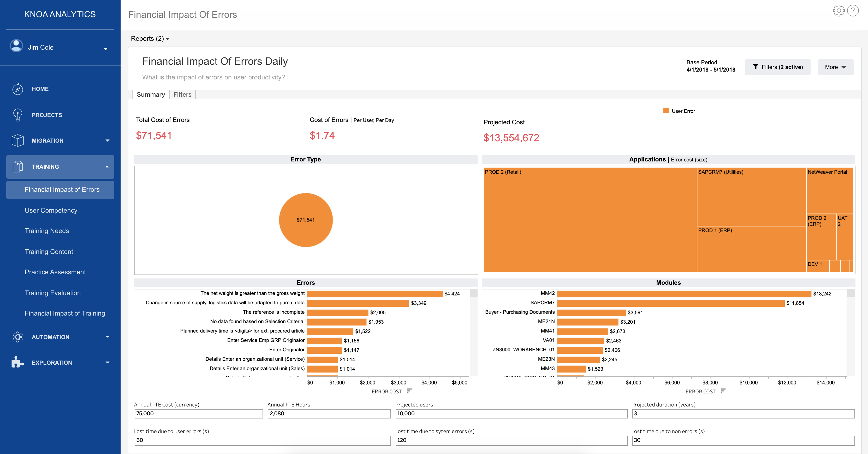This screenshot has width=868, height=454.
Task: Click the Annual FTE Cost input field
Action: (x=198, y=414)
